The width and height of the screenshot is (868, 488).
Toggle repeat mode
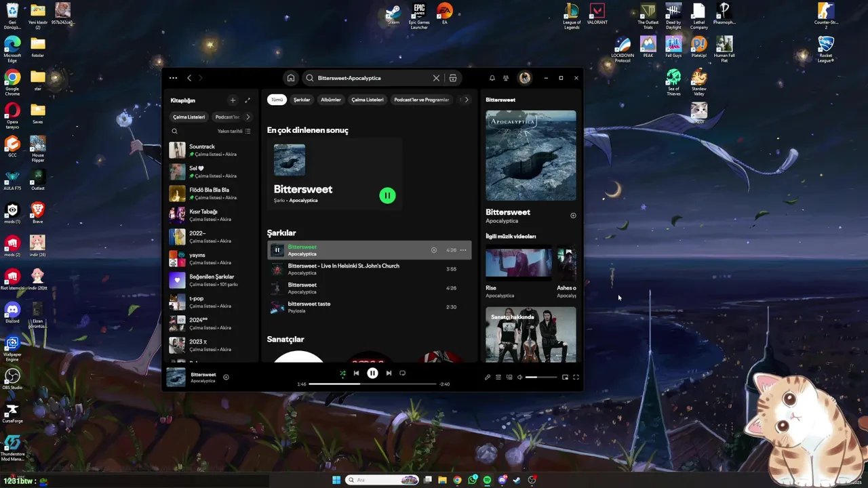pyautogui.click(x=402, y=373)
